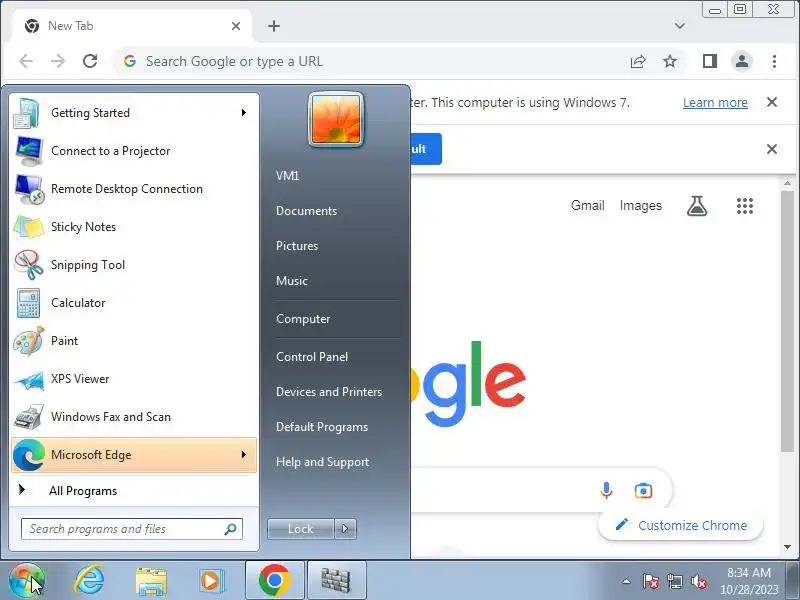This screenshot has height=600, width=800.
Task: Bookmark this tab with star icon
Action: click(670, 62)
